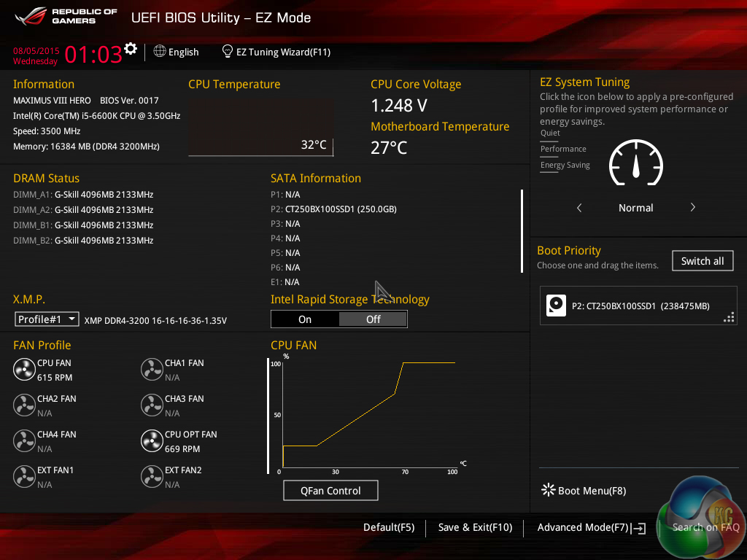This screenshot has width=747, height=560.
Task: Click the ROG Republic of Gamers logo
Action: click(x=66, y=16)
